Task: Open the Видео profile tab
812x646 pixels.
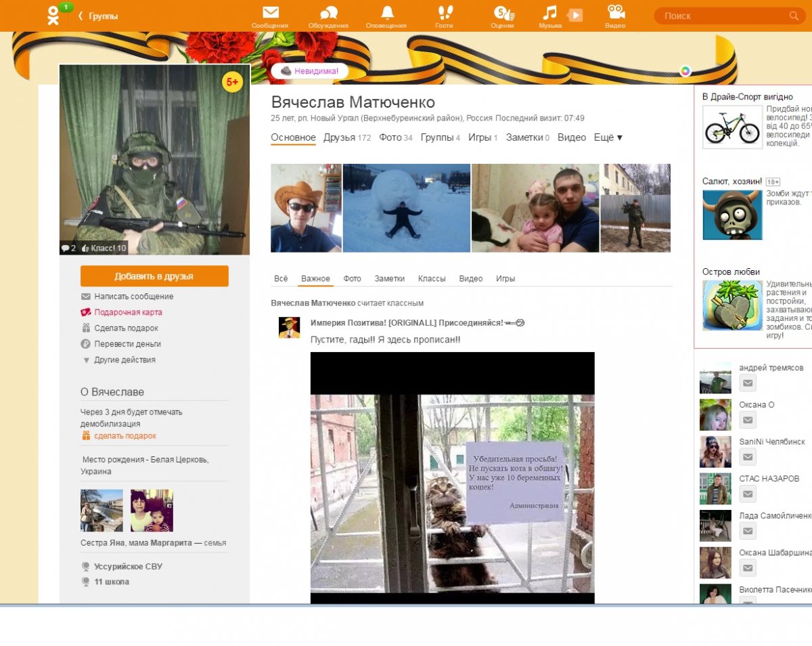Action: click(572, 137)
